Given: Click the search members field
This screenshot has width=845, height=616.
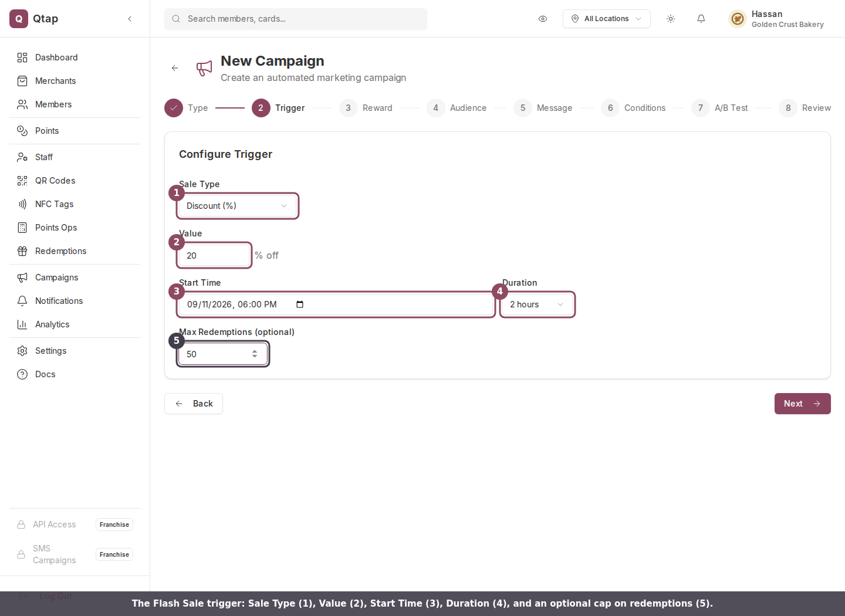Looking at the screenshot, I should click(296, 19).
